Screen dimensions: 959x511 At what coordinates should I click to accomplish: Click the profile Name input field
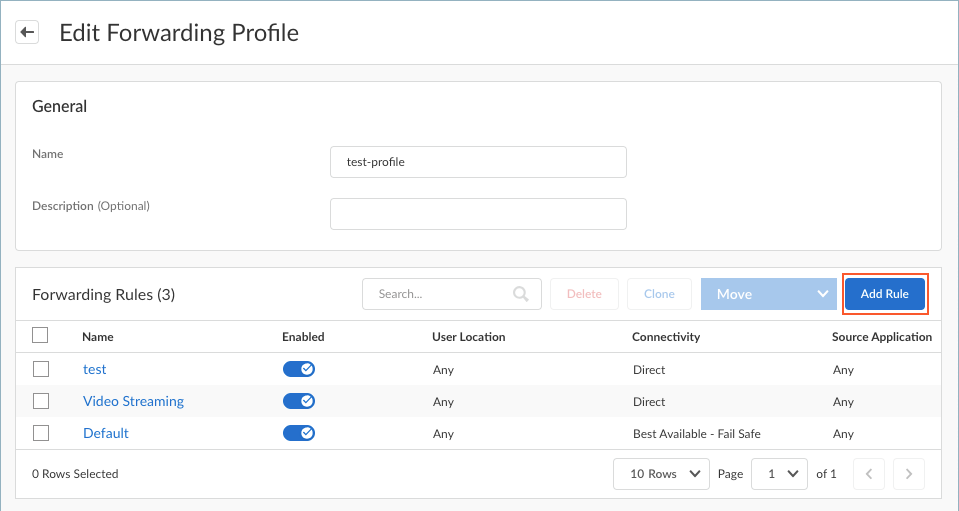(478, 162)
